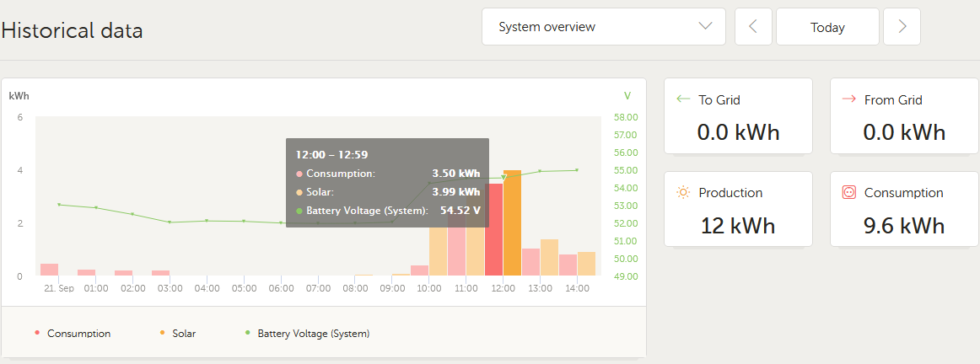Click the battery voltage point at 14:00
The height and width of the screenshot is (364, 980).
[x=577, y=170]
